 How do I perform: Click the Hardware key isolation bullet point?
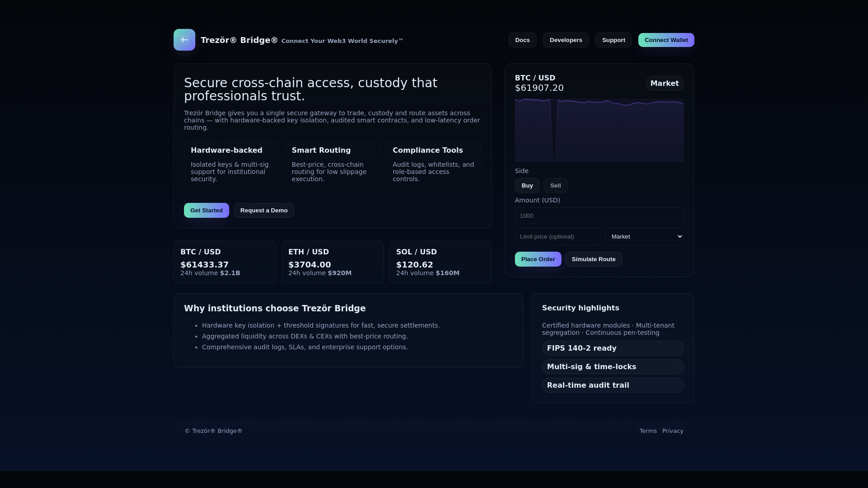[321, 325]
